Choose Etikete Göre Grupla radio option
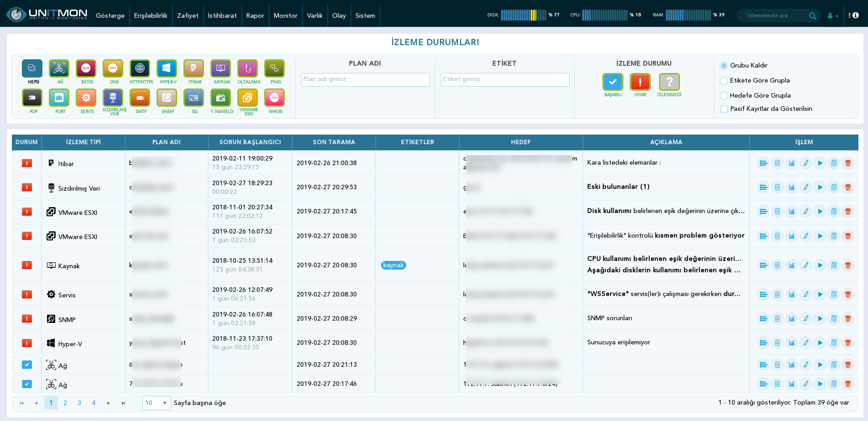The height and width of the screenshot is (421, 868). pos(724,81)
